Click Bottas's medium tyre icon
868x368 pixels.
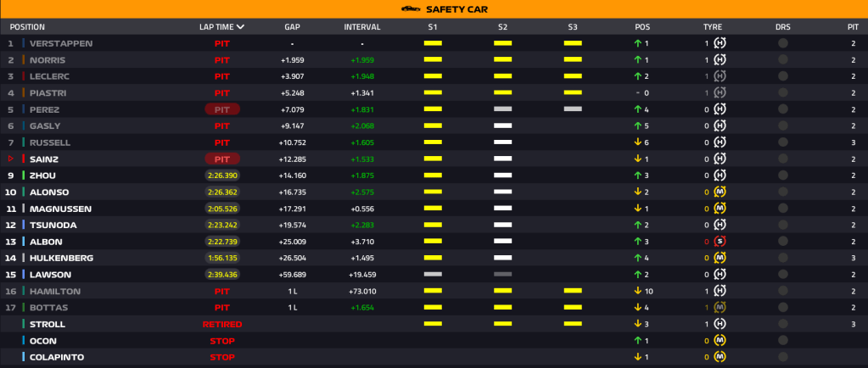pos(720,308)
